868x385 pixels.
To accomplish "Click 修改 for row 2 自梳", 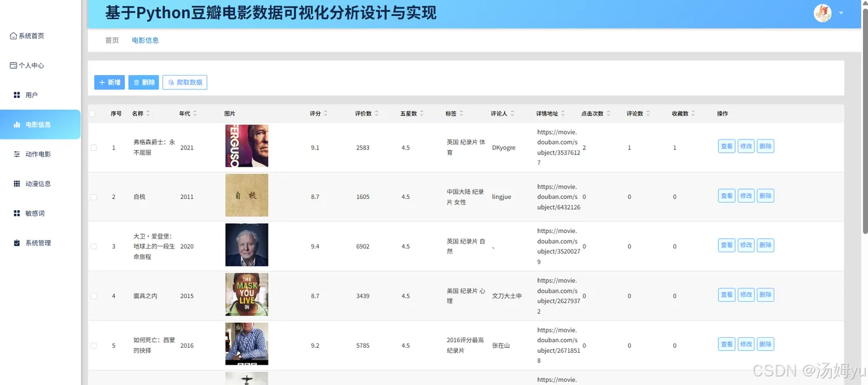I will pyautogui.click(x=746, y=196).
